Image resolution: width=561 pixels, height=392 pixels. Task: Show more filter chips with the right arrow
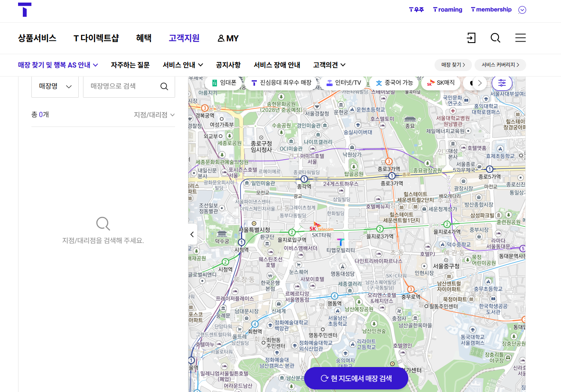(x=480, y=83)
